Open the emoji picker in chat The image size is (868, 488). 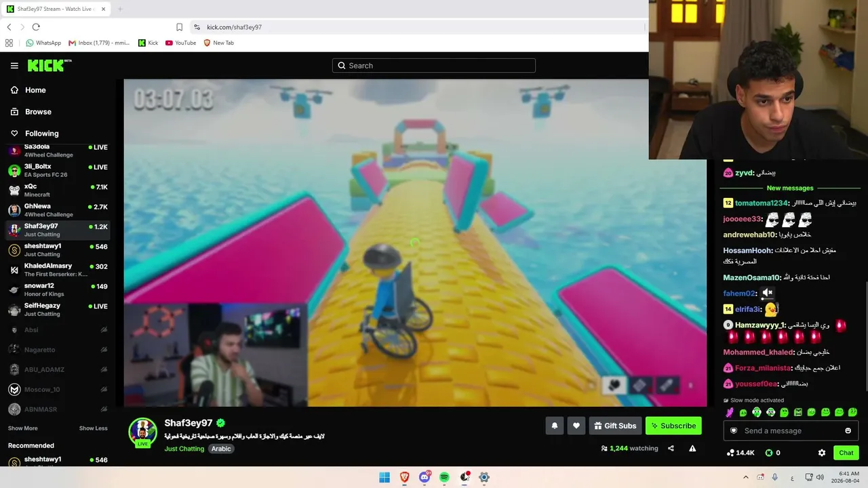[848, 431]
